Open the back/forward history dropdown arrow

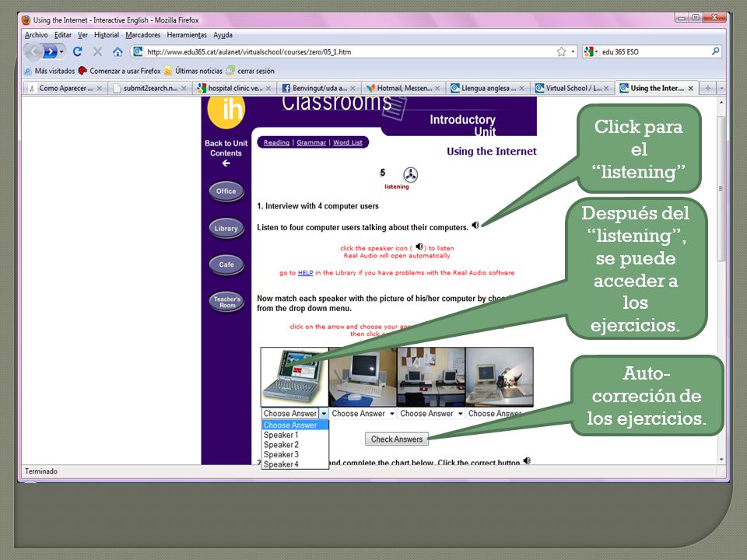[62, 51]
